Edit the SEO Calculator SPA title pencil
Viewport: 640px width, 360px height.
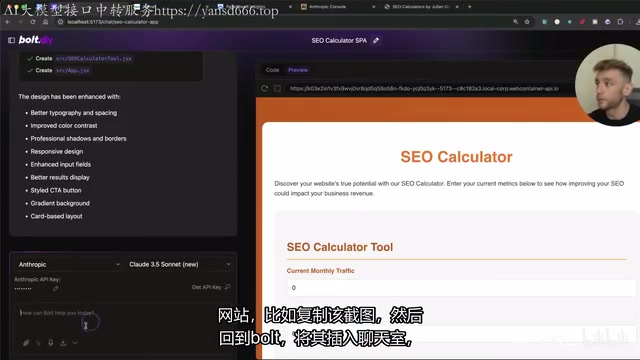[x=376, y=40]
